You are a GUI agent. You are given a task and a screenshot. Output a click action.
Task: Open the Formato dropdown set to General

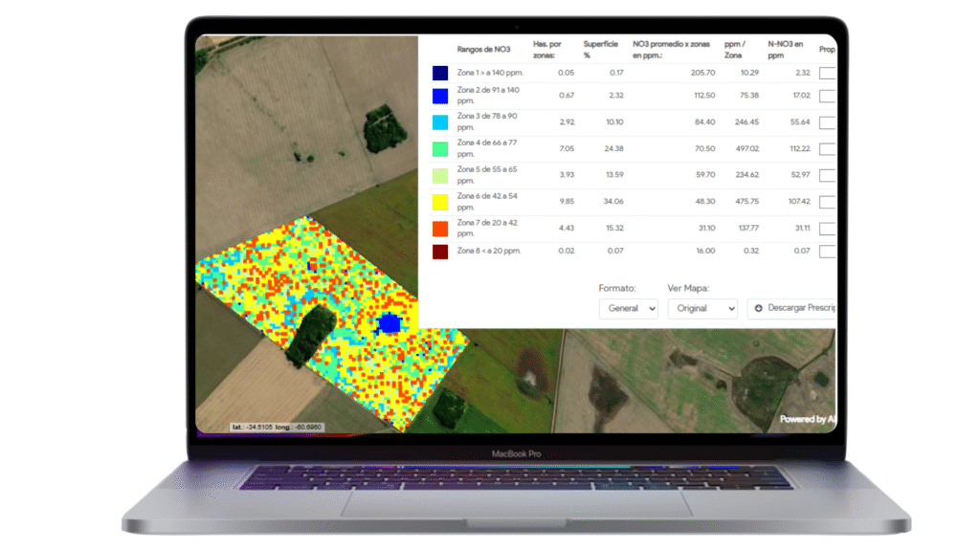pyautogui.click(x=628, y=309)
